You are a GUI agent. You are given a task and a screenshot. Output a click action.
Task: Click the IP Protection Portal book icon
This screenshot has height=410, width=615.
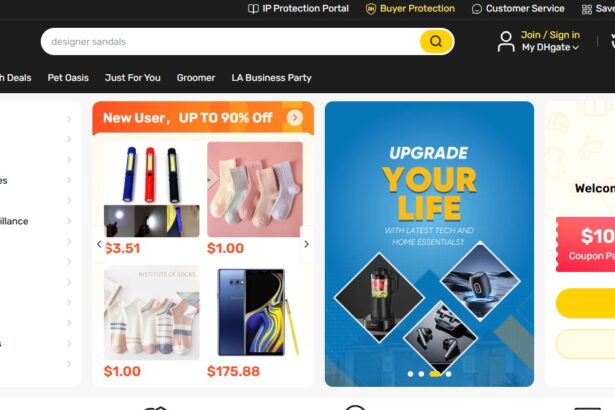pyautogui.click(x=253, y=9)
